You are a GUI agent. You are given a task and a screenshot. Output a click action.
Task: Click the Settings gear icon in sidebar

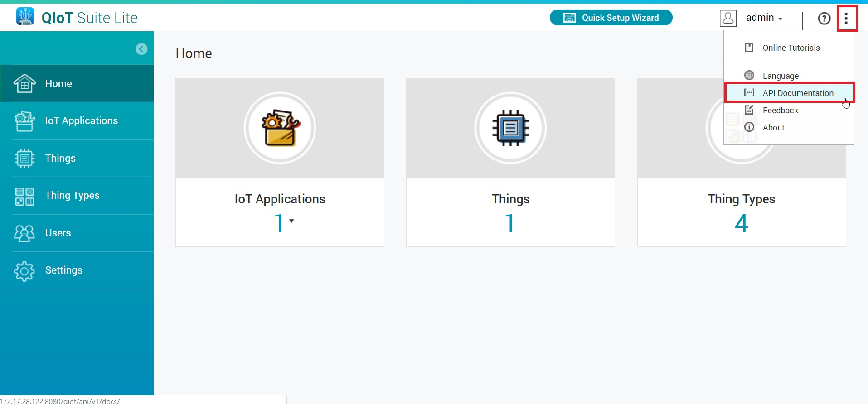(24, 271)
